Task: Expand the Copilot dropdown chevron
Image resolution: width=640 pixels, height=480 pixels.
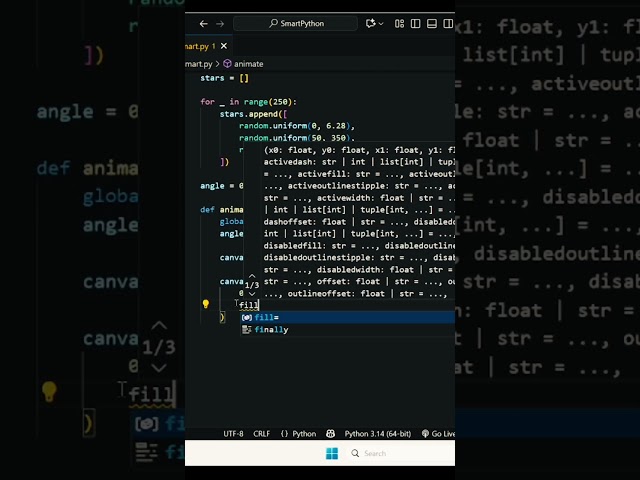Action: [381, 24]
